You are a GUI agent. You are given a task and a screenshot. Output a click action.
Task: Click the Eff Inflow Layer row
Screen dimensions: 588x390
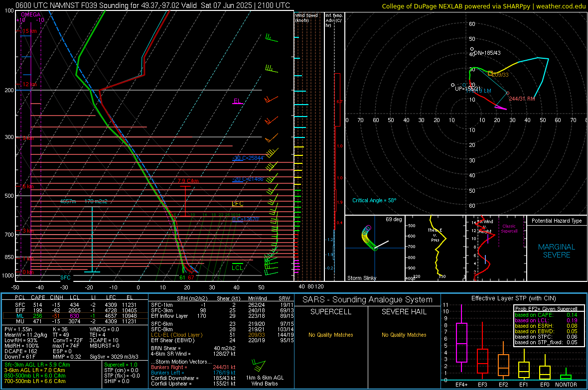point(223,316)
